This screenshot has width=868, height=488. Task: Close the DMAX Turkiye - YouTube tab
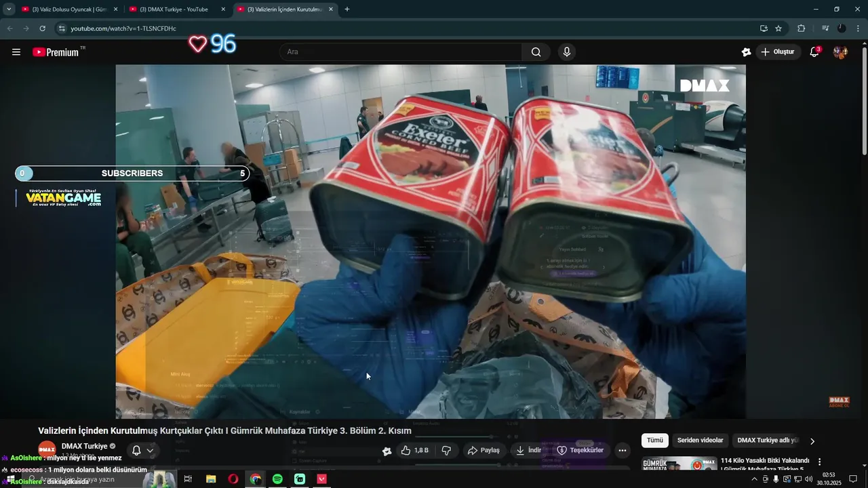click(x=223, y=9)
